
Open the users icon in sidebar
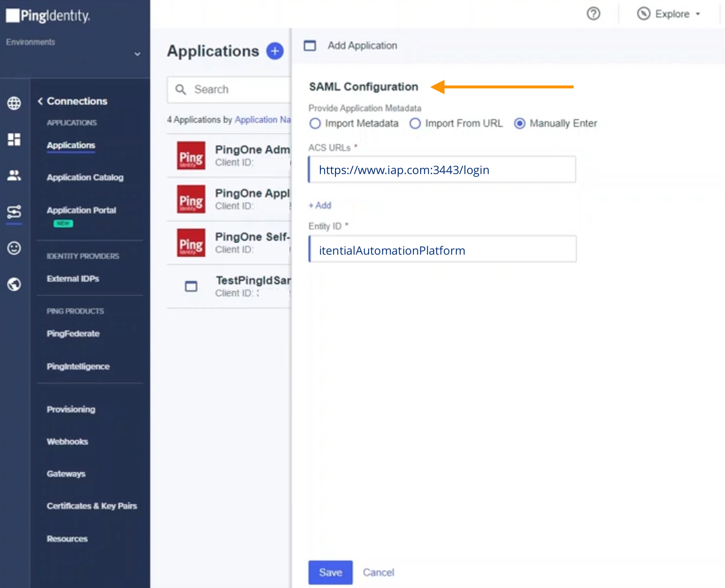click(14, 175)
